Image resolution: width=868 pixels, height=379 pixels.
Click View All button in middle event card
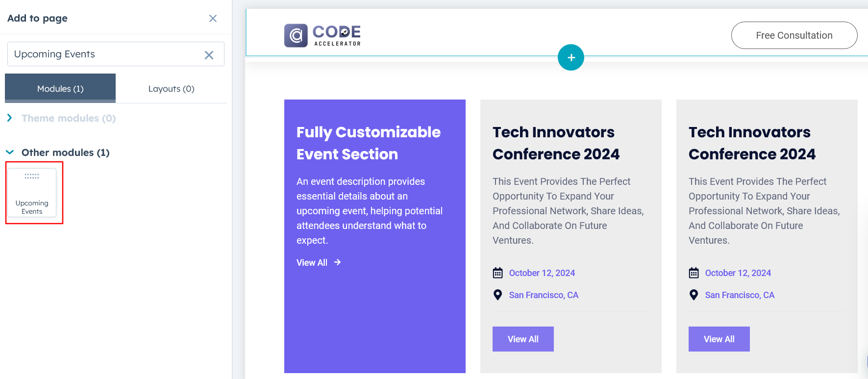(x=523, y=339)
